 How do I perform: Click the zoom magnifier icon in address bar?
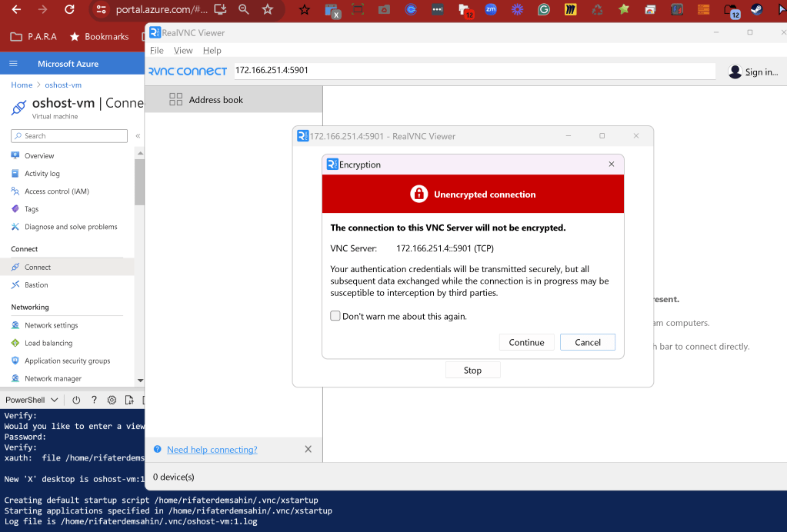pos(243,9)
